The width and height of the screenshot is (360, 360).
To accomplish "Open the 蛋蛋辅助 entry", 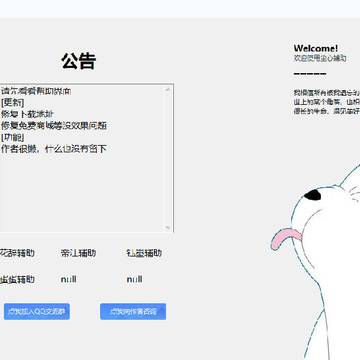I will point(17,279).
